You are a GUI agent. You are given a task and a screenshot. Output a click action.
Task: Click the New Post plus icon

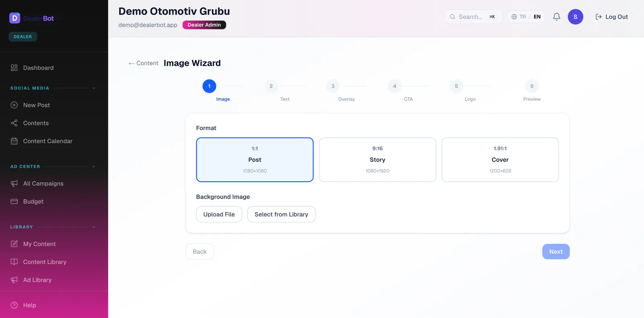(x=14, y=105)
